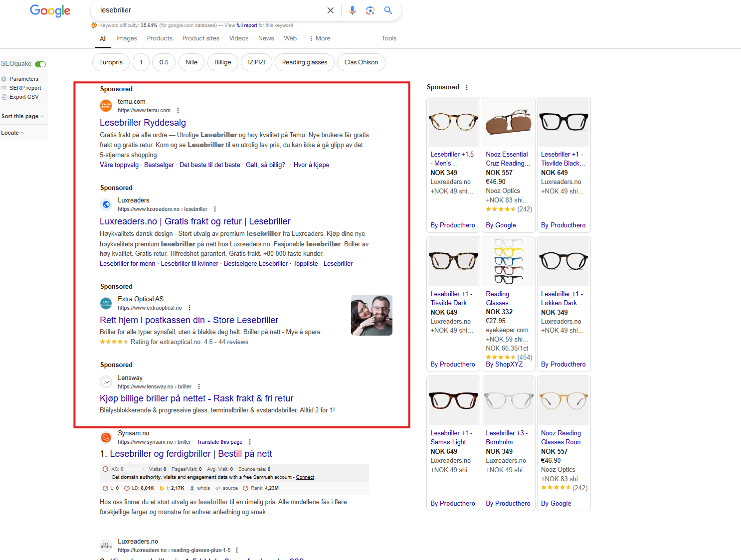Image resolution: width=741 pixels, height=560 pixels.
Task: Open Luxreaders ad three-dot menu
Action: coord(215,209)
